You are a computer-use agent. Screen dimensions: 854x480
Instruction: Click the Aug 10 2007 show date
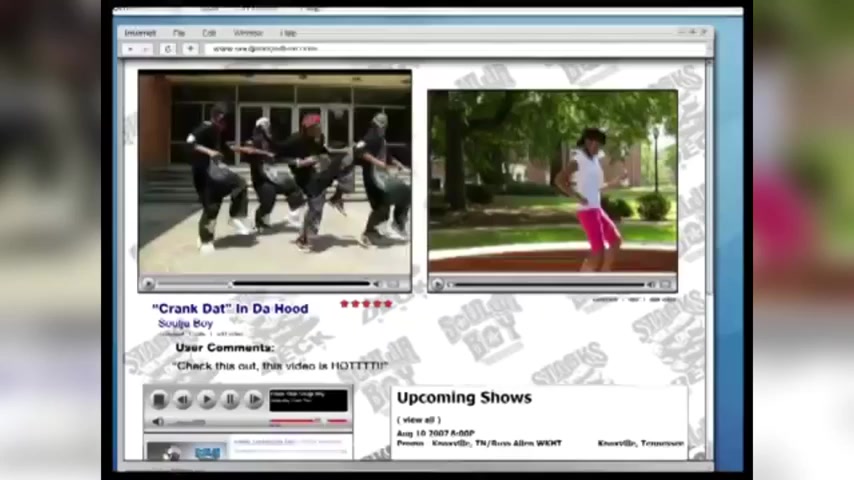point(435,434)
